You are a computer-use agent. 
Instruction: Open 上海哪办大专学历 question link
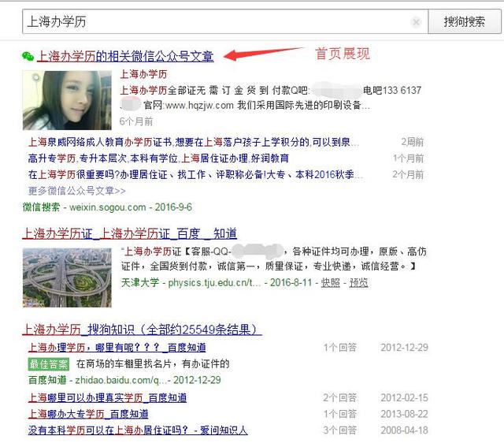coord(88,414)
